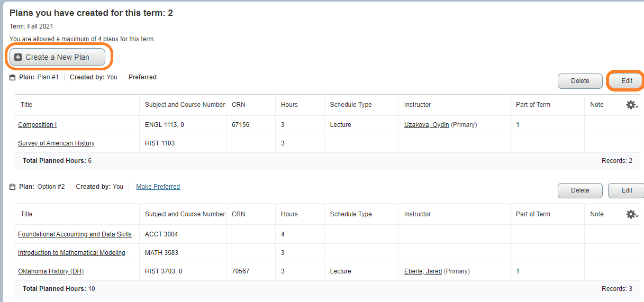Open the gear settings for Plan #1 table
Image resolution: width=644 pixels, height=302 pixels.
click(631, 105)
